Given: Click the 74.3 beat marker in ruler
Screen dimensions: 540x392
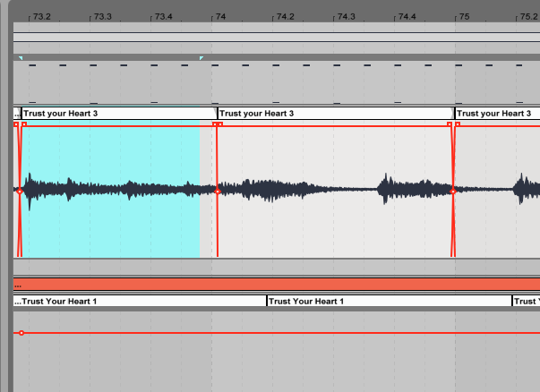Looking at the screenshot, I should [346, 17].
